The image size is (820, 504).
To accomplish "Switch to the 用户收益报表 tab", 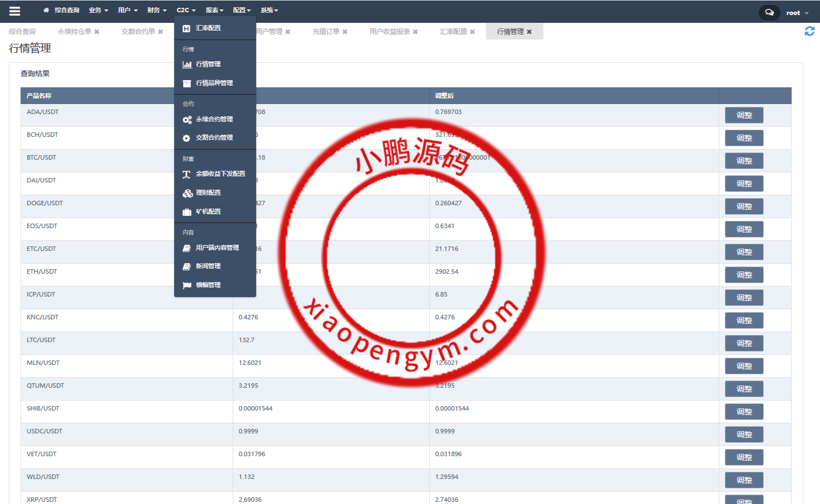I will [x=389, y=31].
